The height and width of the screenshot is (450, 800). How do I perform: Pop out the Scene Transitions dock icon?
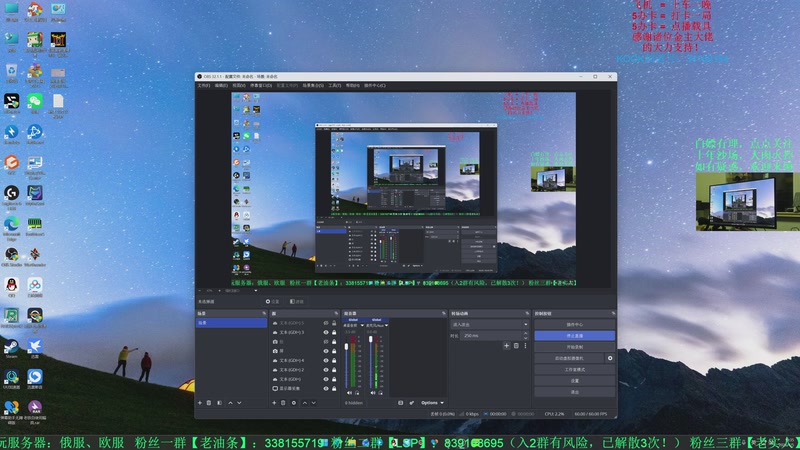point(527,313)
